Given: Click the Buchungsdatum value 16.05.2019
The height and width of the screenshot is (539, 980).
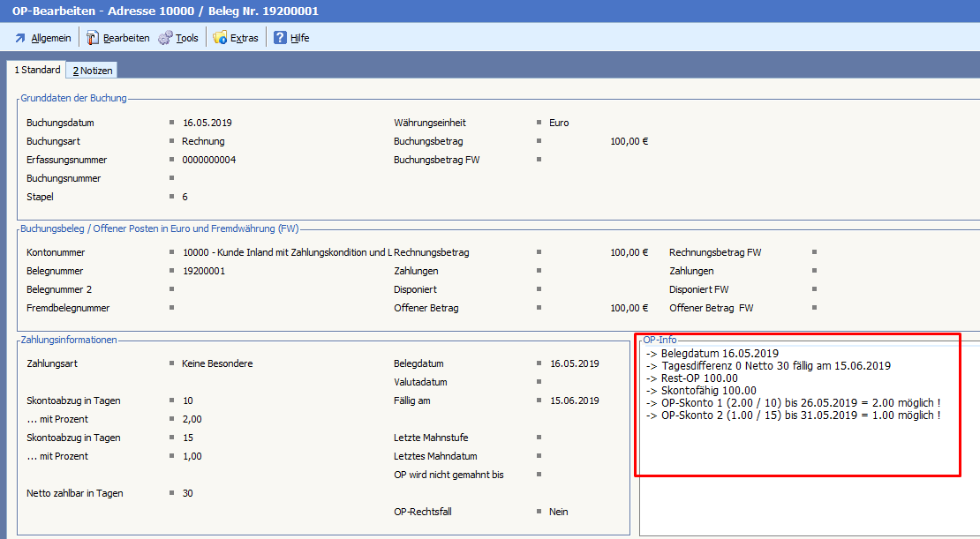Looking at the screenshot, I should pos(207,123).
